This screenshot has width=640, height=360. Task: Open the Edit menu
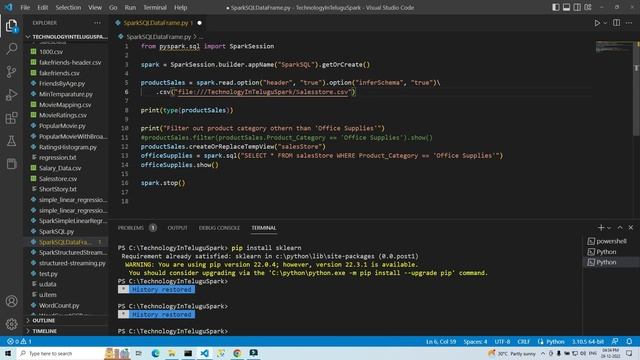pyautogui.click(x=42, y=7)
